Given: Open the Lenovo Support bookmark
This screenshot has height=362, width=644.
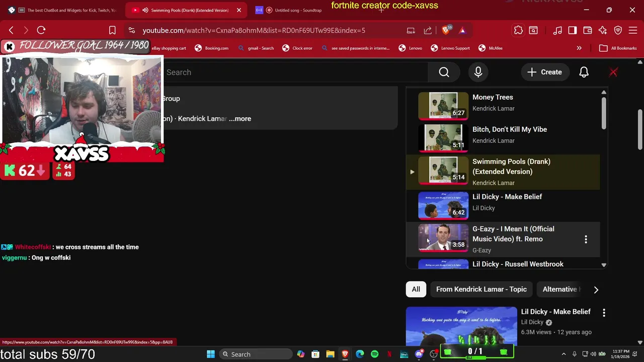Looking at the screenshot, I should (450, 48).
